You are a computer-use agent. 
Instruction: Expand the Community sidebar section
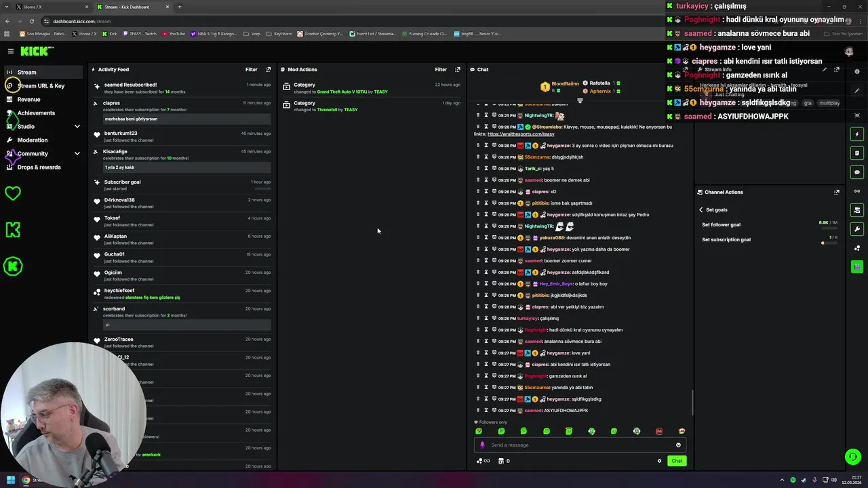77,154
